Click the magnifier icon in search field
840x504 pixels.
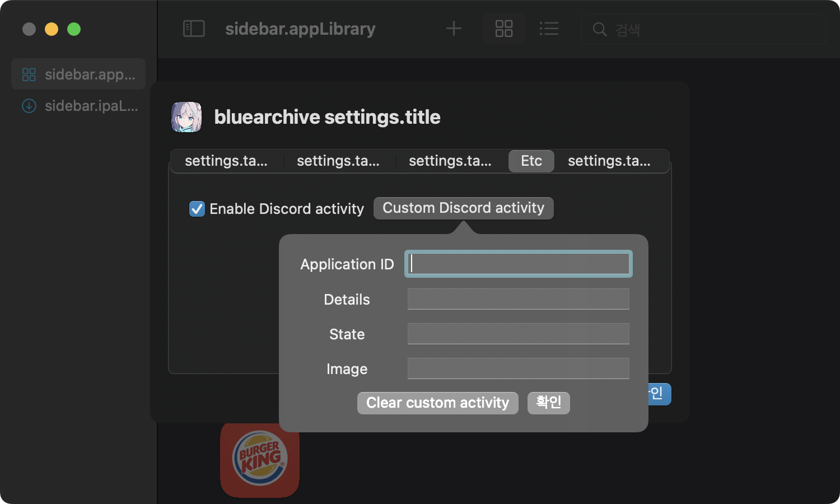pyautogui.click(x=599, y=29)
